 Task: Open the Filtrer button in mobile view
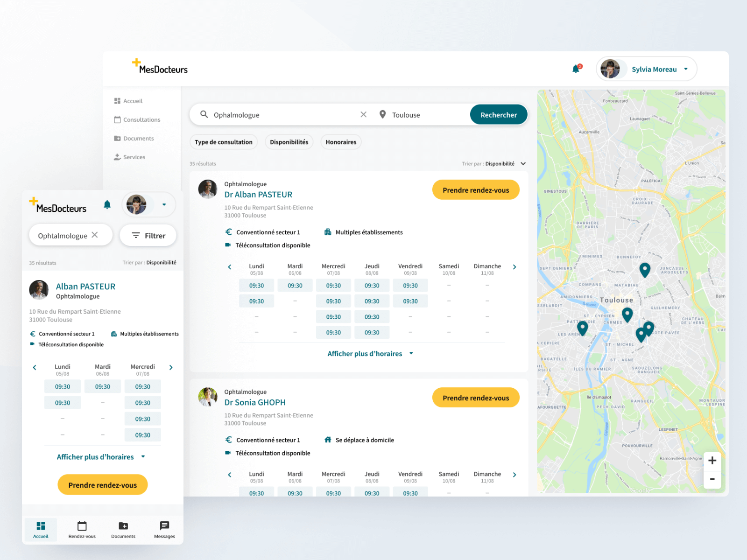coord(148,235)
